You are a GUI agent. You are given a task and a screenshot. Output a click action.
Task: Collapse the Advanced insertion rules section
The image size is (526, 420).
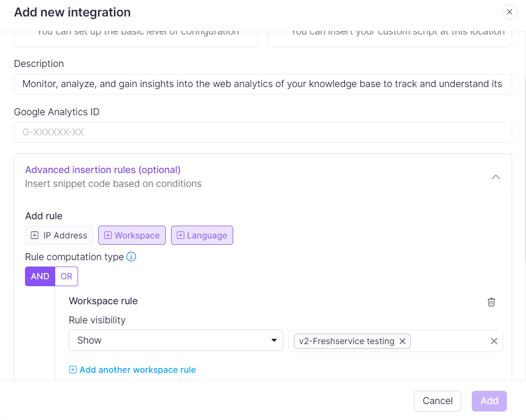tap(496, 177)
